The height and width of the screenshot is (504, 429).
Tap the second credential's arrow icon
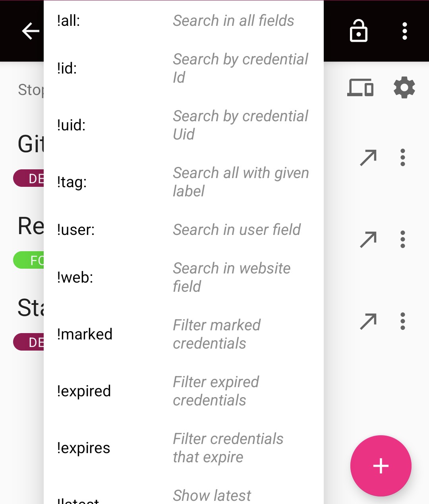368,240
